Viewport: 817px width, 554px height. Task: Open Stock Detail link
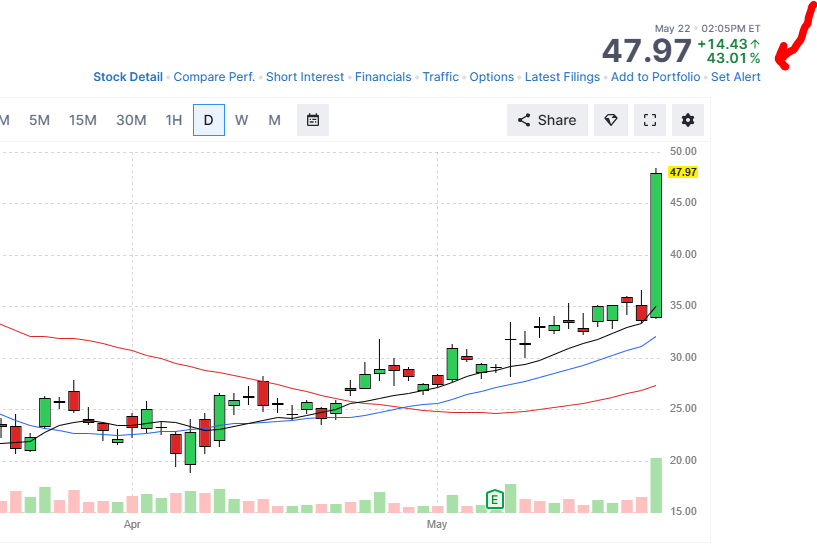(x=128, y=77)
